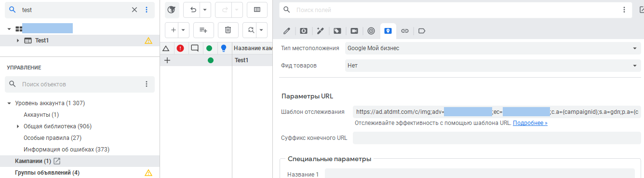Click the 'Шаблон отслеживания' URL field
This screenshot has height=178, width=644.
click(x=497, y=112)
